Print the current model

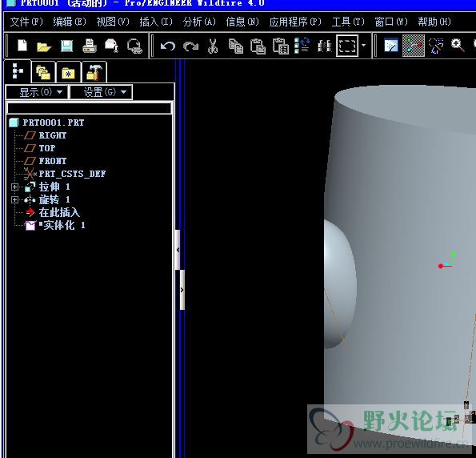[90, 46]
